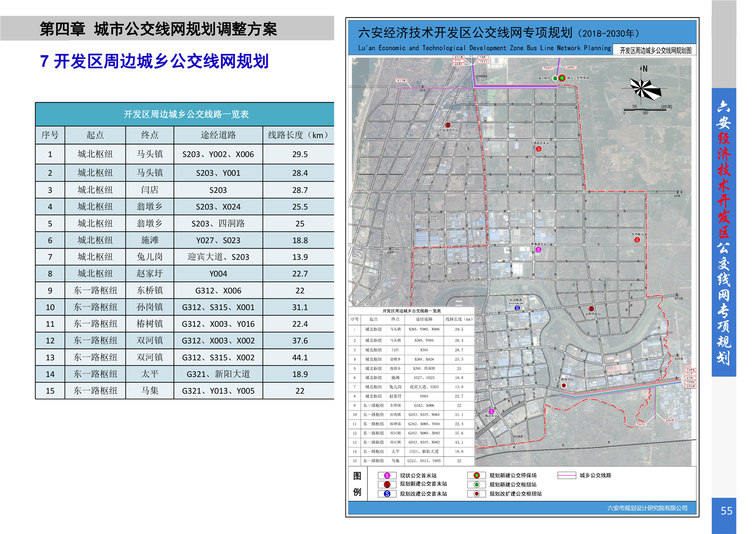This screenshot has width=756, height=534.
Task: Click the chapter heading 第四章 城市公交线网规划调整方案
Action: 158,29
